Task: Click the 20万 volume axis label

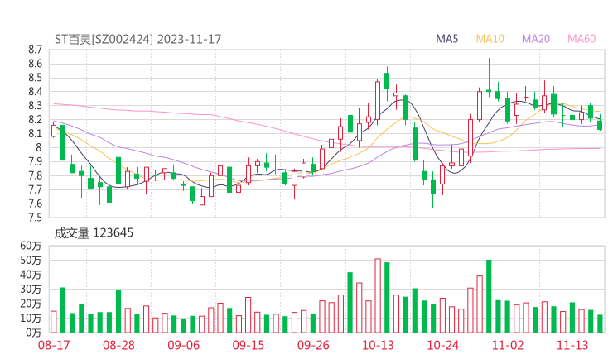Action: [31, 304]
